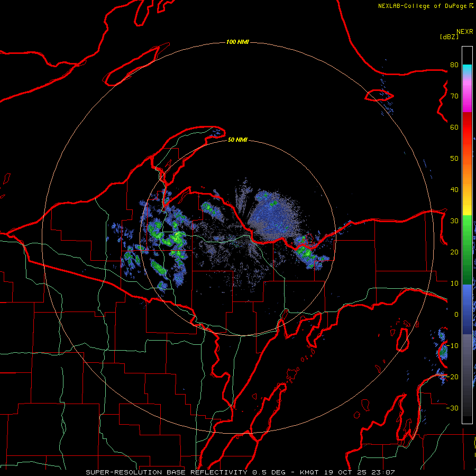The image size is (476, 476).
Task: Click the NEXLAB-College of DuPage label
Action: pyautogui.click(x=425, y=6)
